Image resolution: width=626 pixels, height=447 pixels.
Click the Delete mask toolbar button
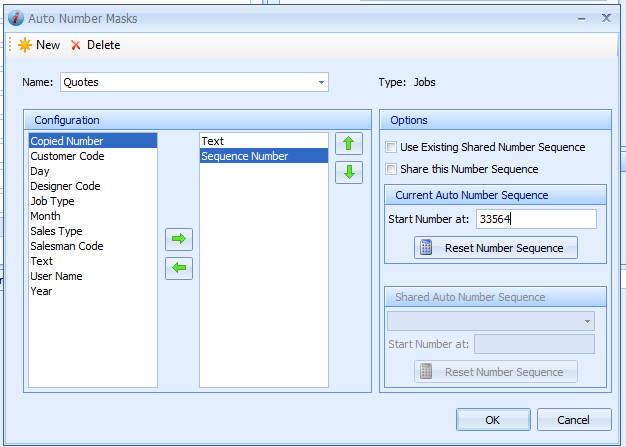(x=95, y=45)
